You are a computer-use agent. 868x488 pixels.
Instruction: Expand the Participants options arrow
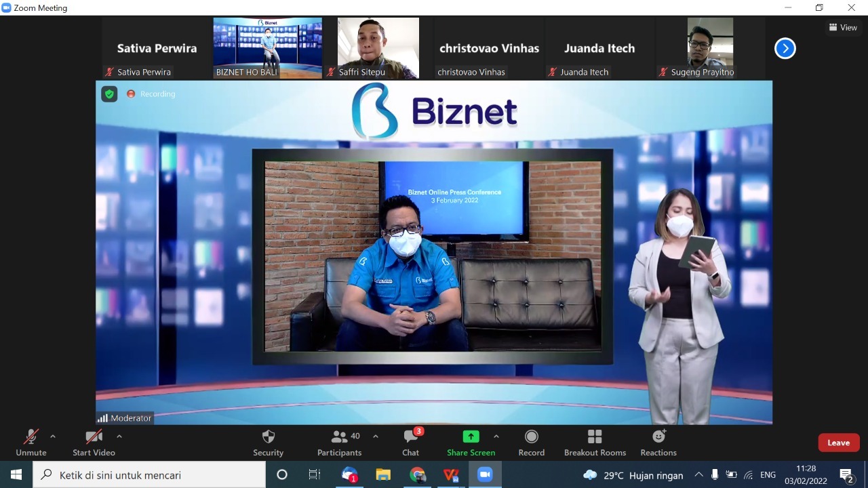pyautogui.click(x=376, y=436)
